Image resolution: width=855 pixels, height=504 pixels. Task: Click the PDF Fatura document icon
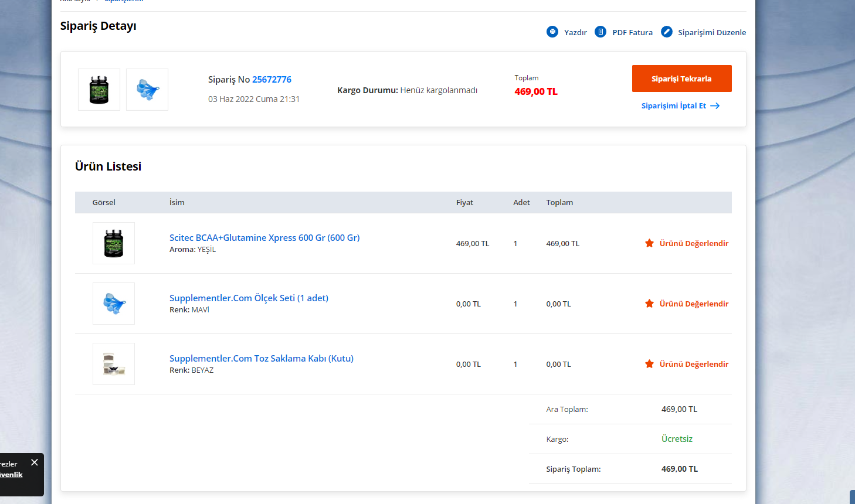600,32
